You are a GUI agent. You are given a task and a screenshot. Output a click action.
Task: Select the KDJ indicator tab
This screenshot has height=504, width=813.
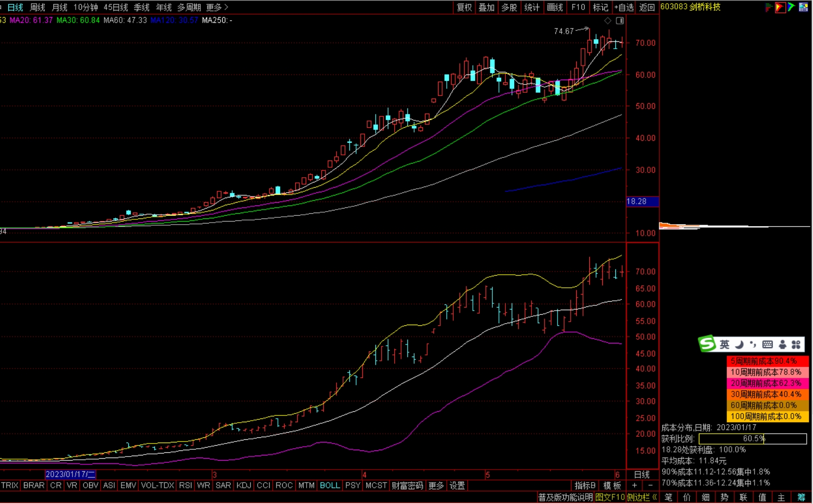tap(244, 485)
